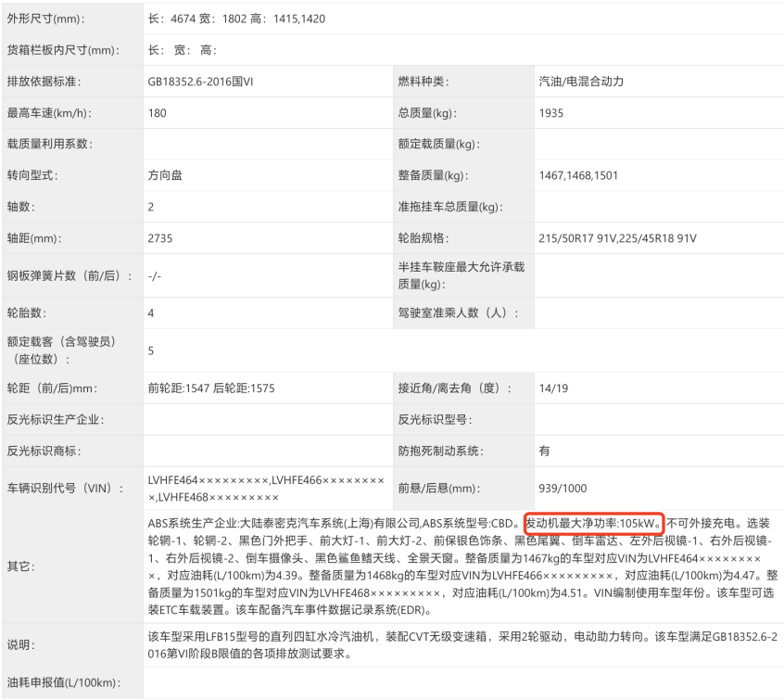Screen dimensions: 784x700
Task: Select curb weight value 1467,1468,1501
Action: (578, 175)
